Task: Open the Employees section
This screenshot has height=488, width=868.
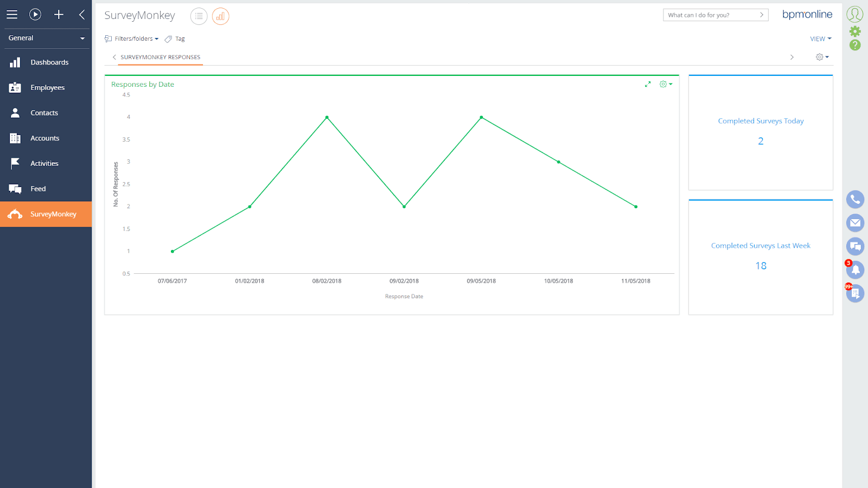Action: (x=46, y=87)
